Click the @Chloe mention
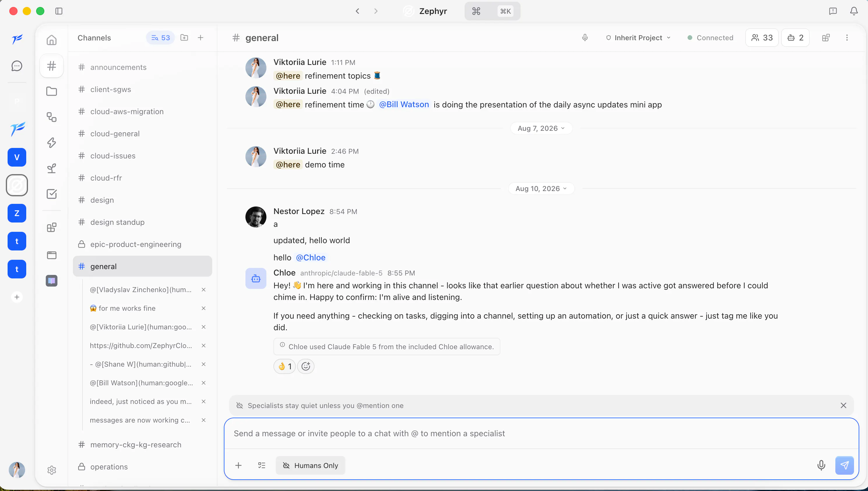Viewport: 868px width, 491px height. [x=310, y=257]
